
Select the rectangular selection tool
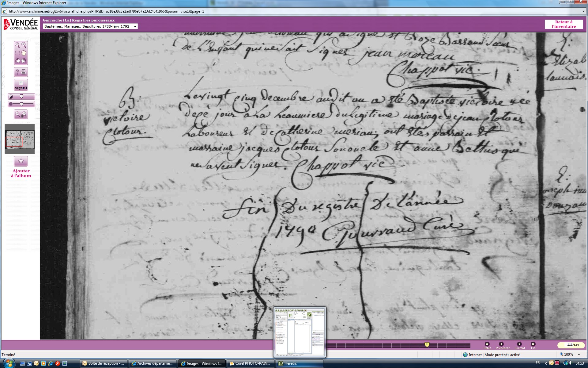(17, 53)
